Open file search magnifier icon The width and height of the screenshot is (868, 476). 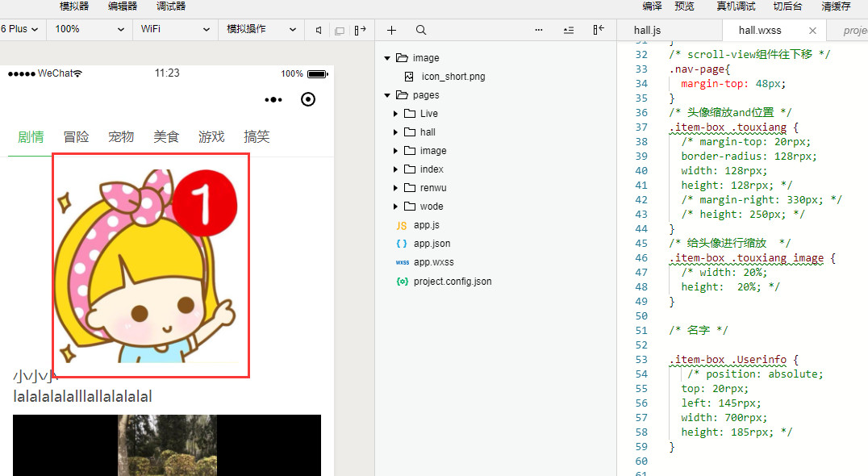coord(421,30)
